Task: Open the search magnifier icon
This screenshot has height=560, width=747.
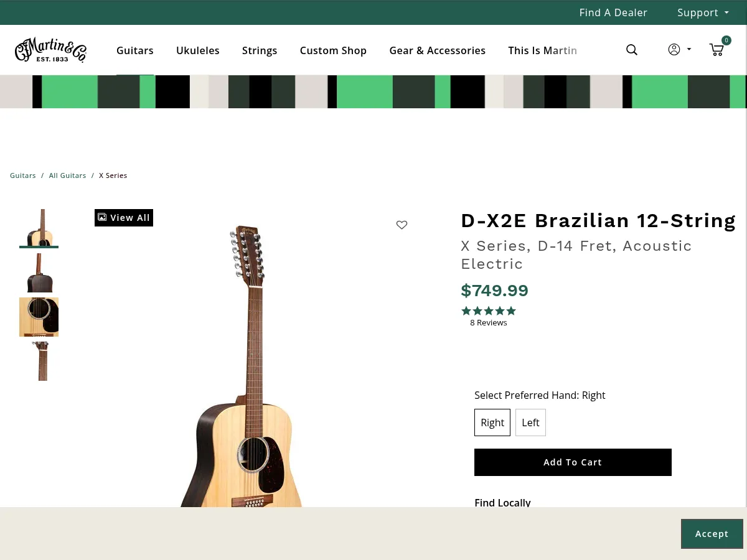Action: pyautogui.click(x=632, y=50)
